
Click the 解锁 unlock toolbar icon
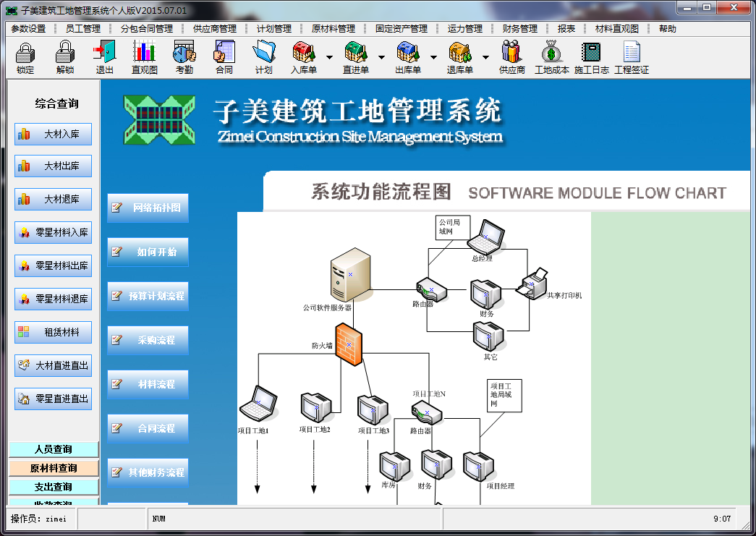coord(64,57)
